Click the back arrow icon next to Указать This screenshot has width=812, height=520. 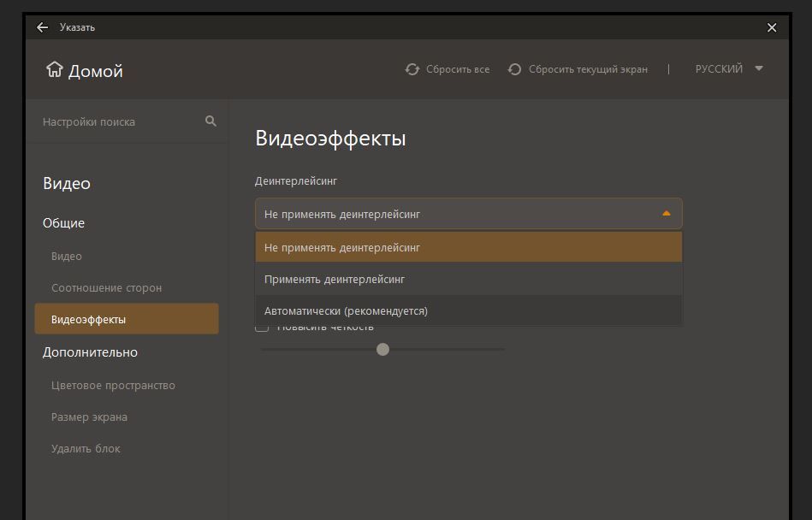(43, 27)
